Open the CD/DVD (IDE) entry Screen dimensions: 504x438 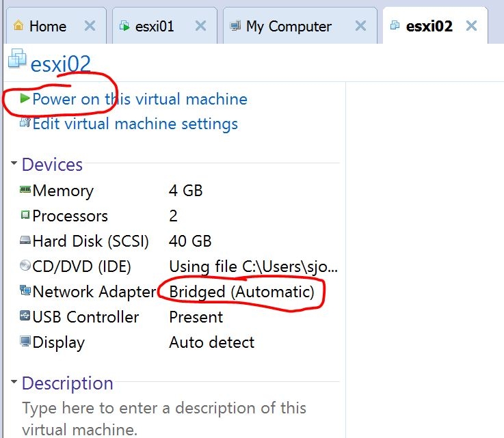pos(81,266)
